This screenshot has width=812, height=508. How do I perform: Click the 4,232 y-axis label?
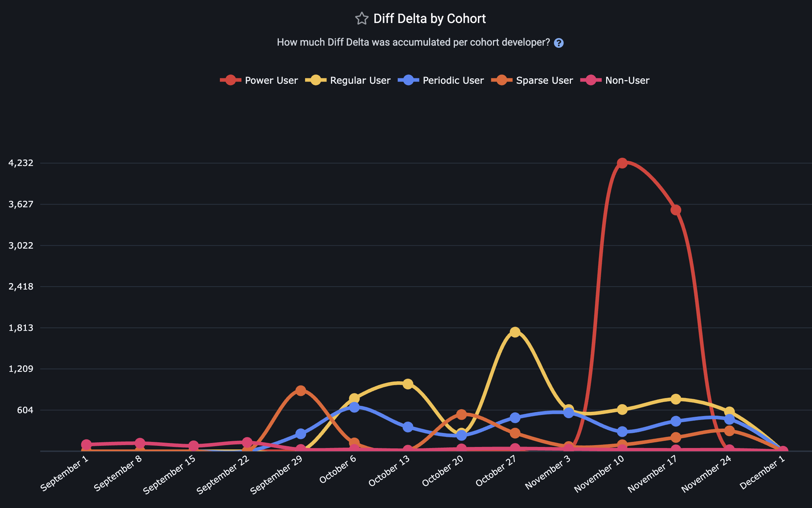click(x=21, y=163)
